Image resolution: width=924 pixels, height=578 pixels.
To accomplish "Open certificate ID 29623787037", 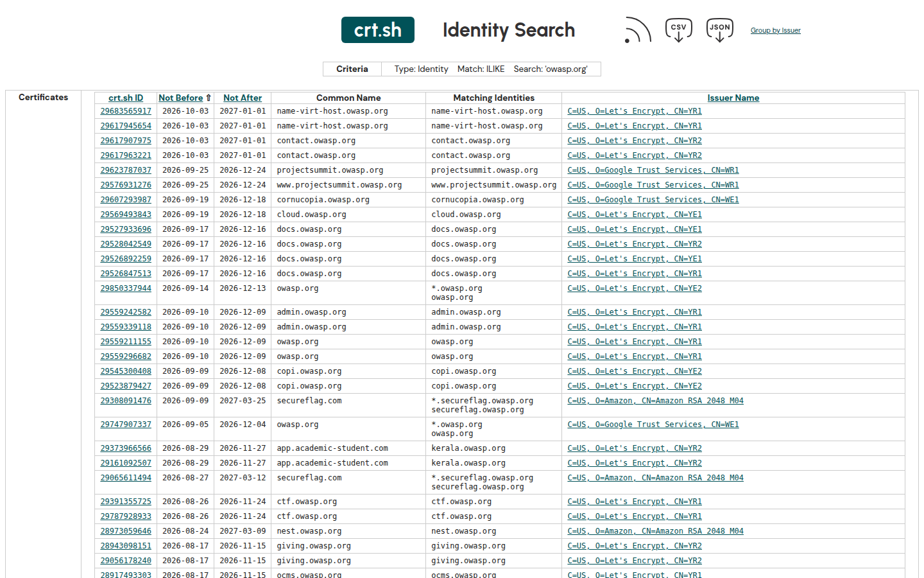I will [126, 170].
